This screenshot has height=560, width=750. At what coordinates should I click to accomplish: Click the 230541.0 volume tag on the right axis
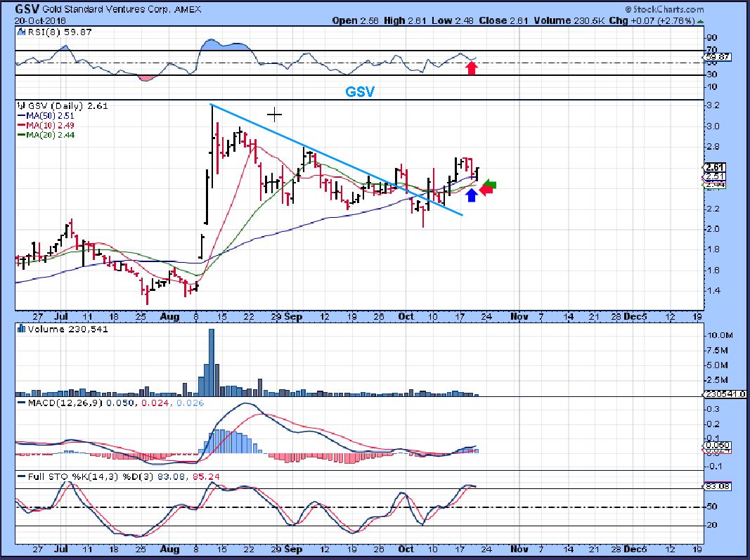click(x=724, y=394)
